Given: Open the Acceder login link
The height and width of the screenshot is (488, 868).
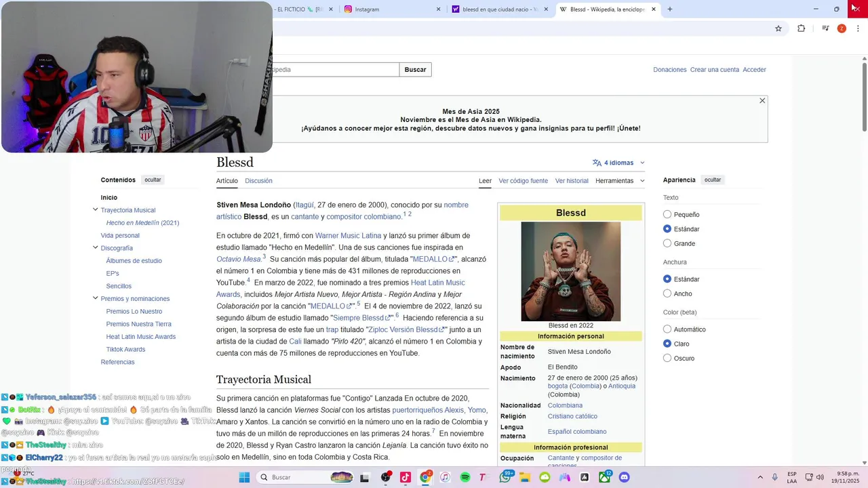Looking at the screenshot, I should click(x=754, y=70).
